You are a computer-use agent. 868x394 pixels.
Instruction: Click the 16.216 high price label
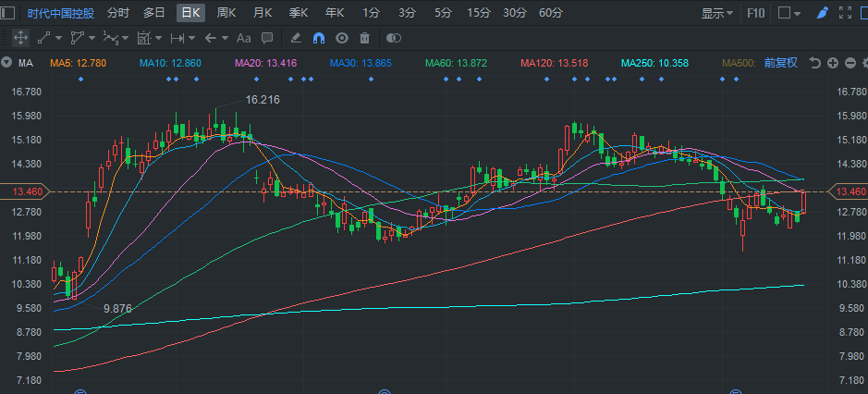pos(263,100)
